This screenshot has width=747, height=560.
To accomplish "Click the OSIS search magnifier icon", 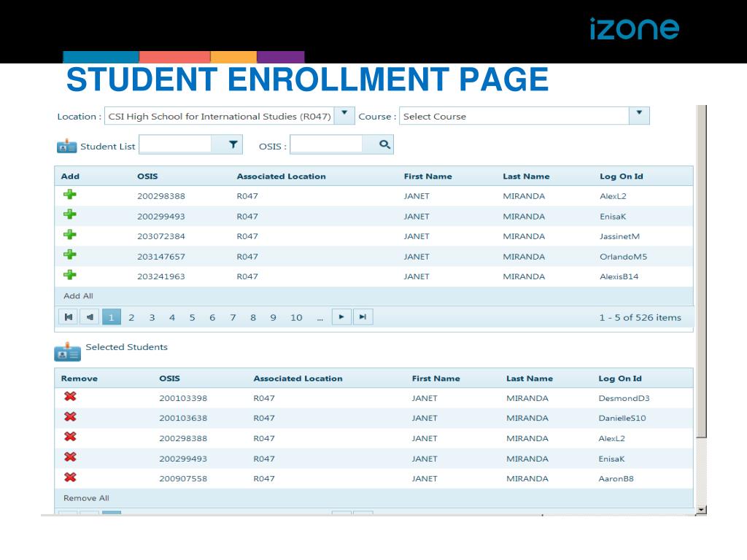I will [384, 144].
